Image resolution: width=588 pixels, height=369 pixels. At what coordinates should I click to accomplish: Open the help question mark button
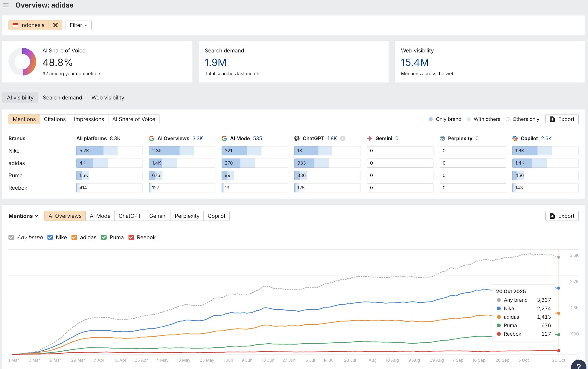tap(579, 366)
